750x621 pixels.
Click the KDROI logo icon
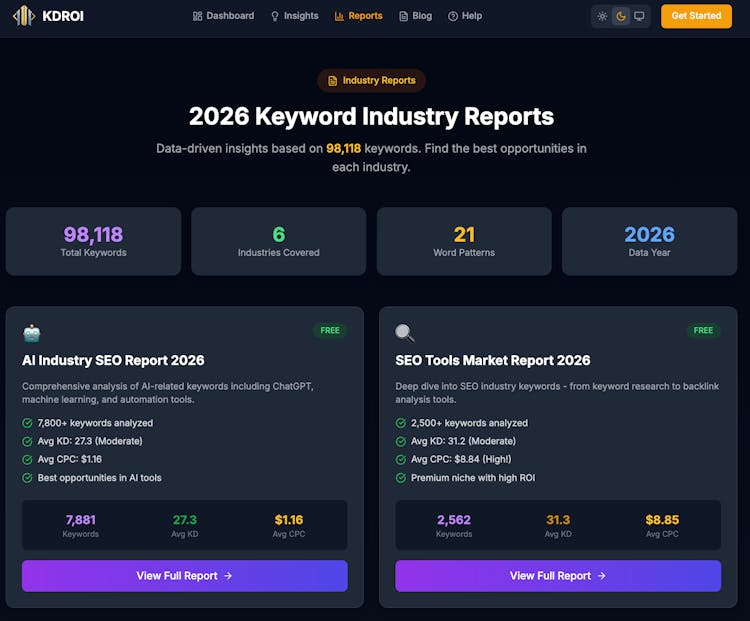(x=23, y=16)
